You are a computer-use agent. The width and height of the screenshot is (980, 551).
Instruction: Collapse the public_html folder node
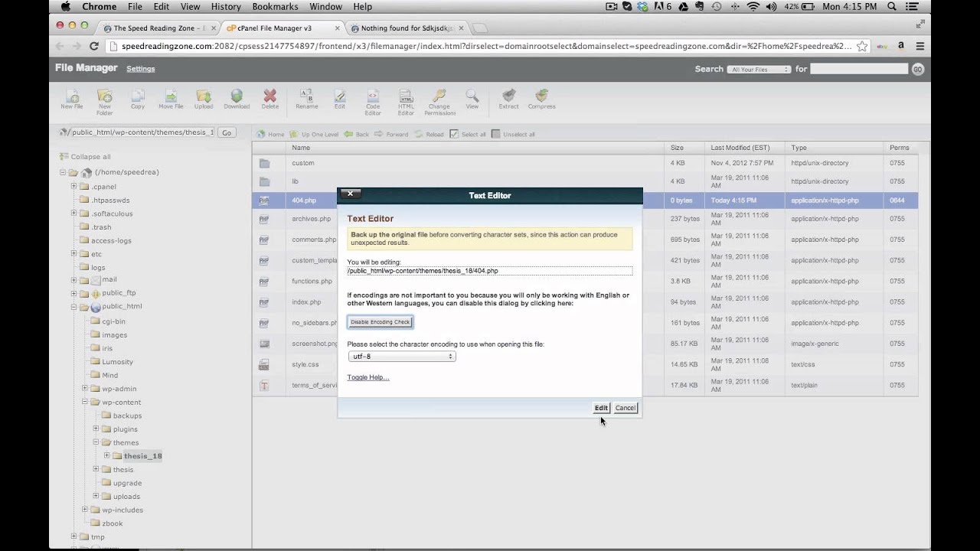coord(74,306)
